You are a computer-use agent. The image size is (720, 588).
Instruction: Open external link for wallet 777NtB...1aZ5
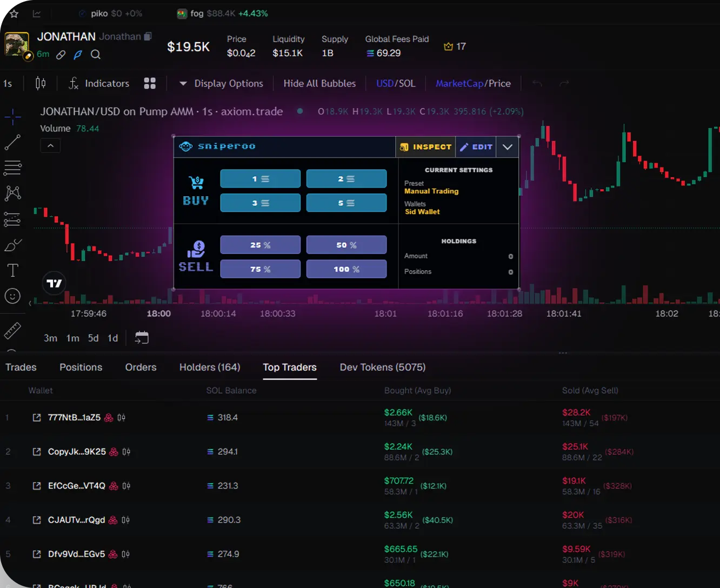(x=37, y=418)
